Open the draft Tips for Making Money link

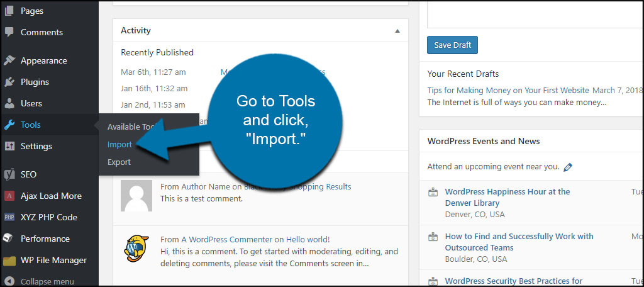(x=508, y=90)
